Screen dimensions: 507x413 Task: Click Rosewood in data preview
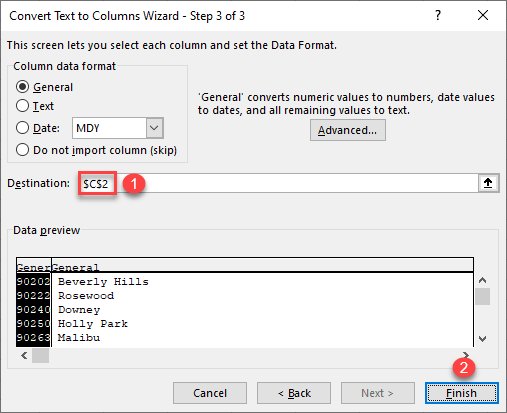click(x=86, y=296)
